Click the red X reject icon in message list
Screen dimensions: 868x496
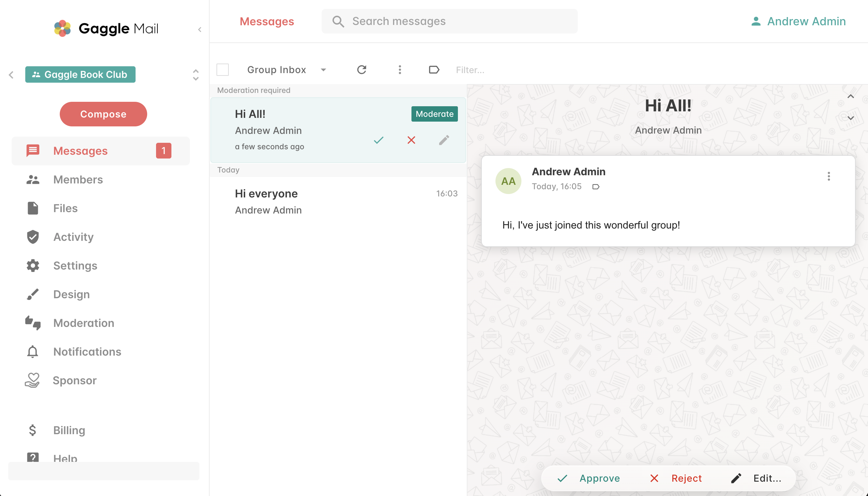pos(411,140)
